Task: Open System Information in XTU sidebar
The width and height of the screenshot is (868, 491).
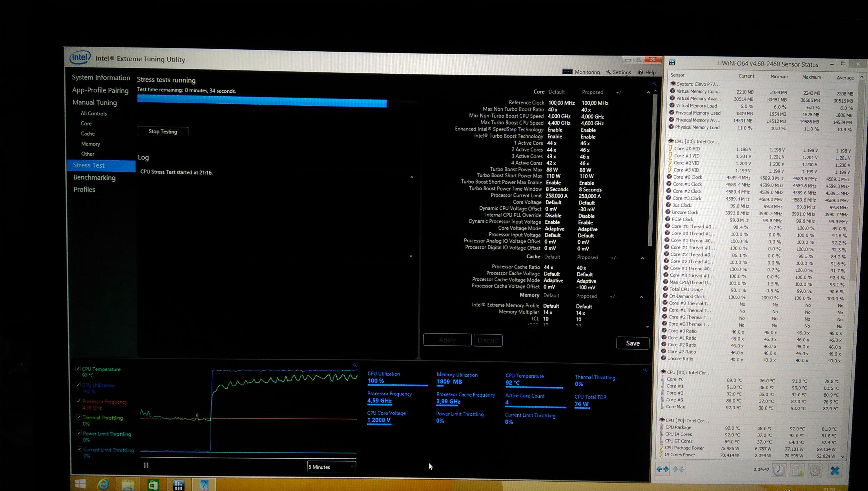Action: pyautogui.click(x=101, y=78)
